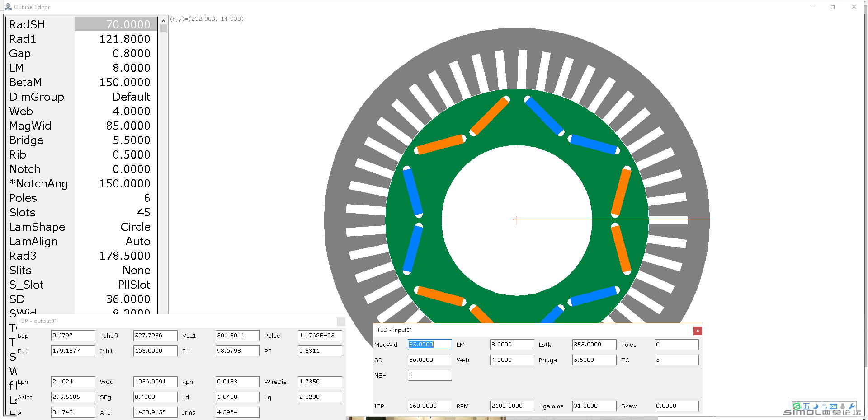Viewport: 868px width, 420px height.
Task: Click the SD field in TED panel
Action: tap(429, 360)
